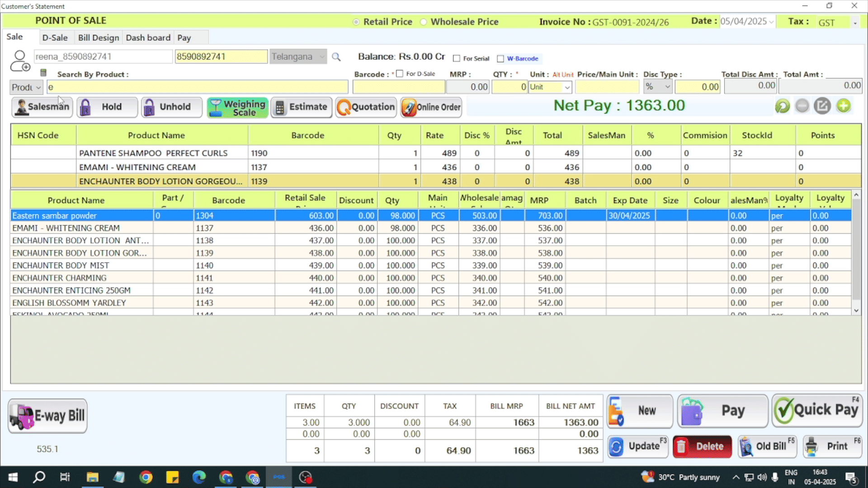Click the green refresh circular icon
This screenshot has width=868, height=488.
click(x=782, y=106)
